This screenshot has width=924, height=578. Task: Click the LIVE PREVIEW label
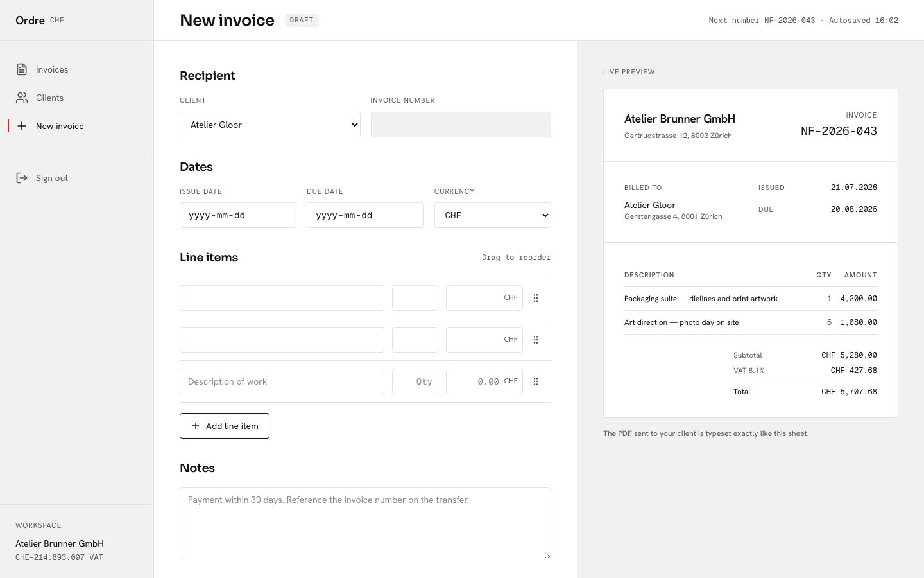pos(629,72)
